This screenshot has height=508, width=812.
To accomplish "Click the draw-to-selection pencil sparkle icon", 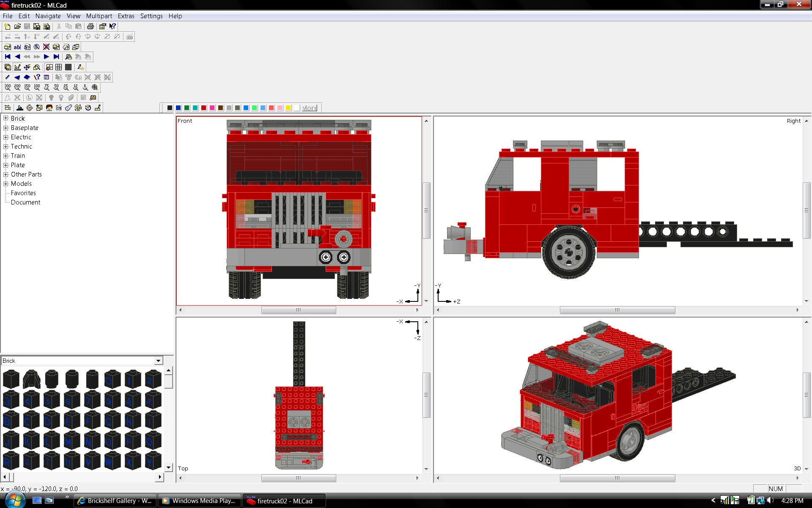I will [x=81, y=67].
